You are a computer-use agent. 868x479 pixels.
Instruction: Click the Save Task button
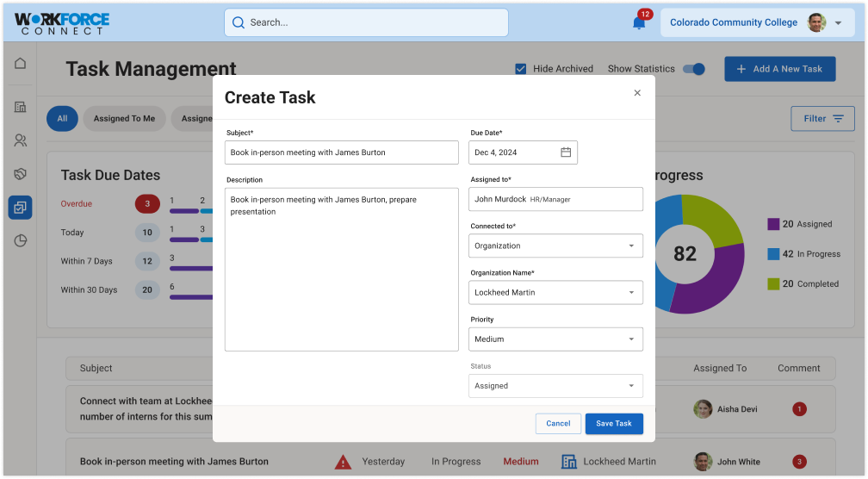pos(614,423)
